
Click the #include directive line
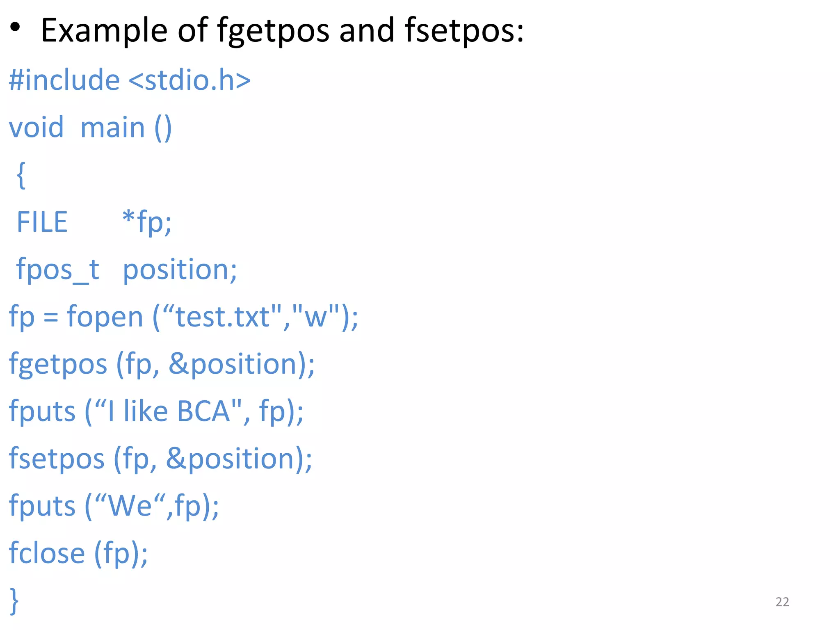(130, 80)
